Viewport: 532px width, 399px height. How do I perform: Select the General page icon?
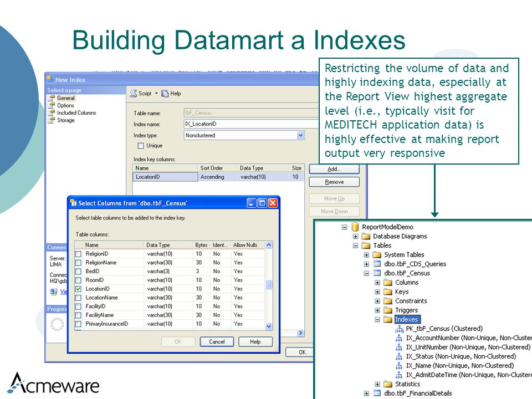(x=51, y=98)
